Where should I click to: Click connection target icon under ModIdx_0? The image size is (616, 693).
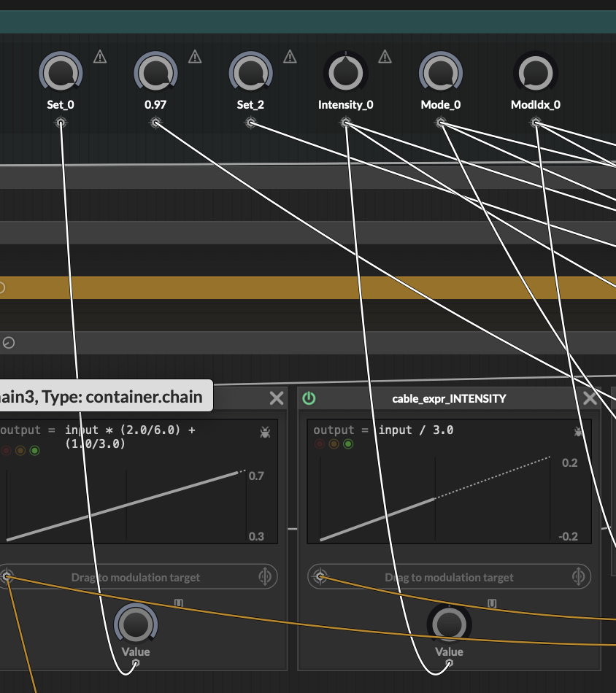536,123
